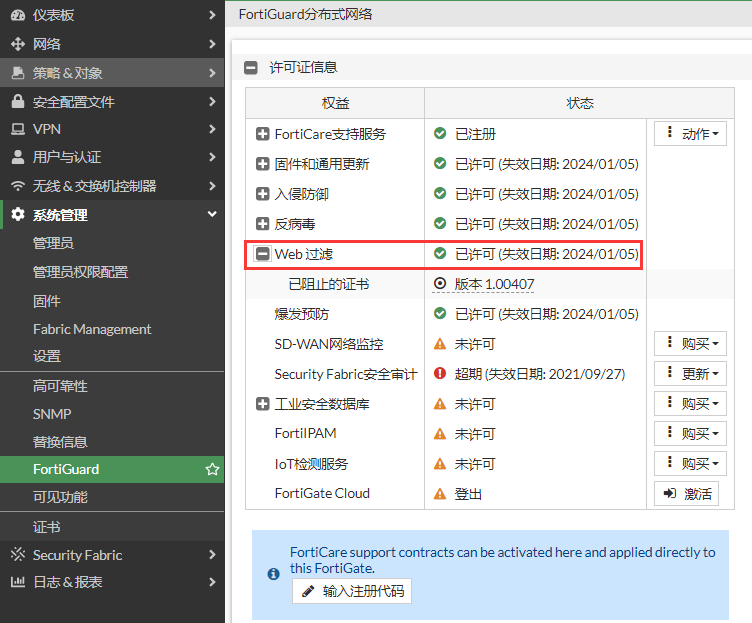Collapse the 许可证信息 section
This screenshot has height=623, width=752.
tap(250, 68)
